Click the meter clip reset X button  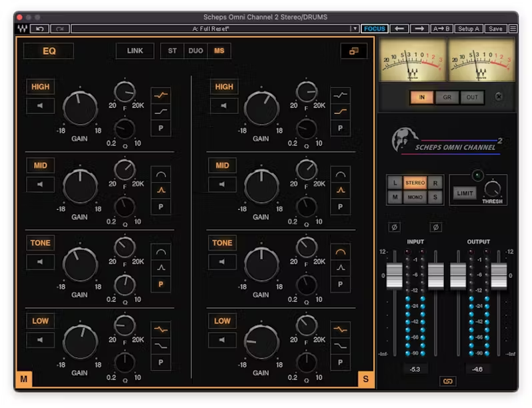(499, 97)
